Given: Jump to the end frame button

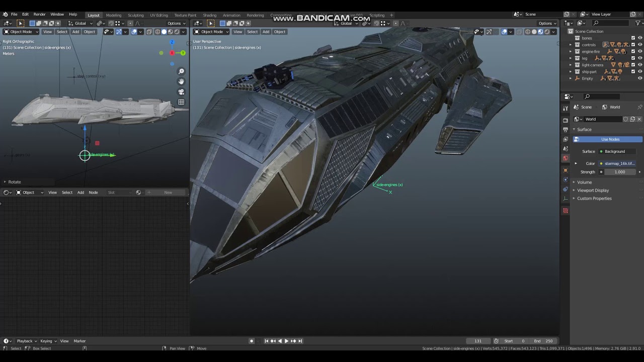Looking at the screenshot, I should [300, 341].
